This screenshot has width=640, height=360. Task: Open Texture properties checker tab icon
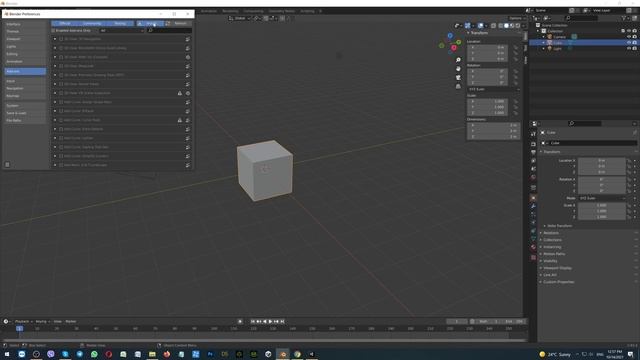[x=533, y=258]
